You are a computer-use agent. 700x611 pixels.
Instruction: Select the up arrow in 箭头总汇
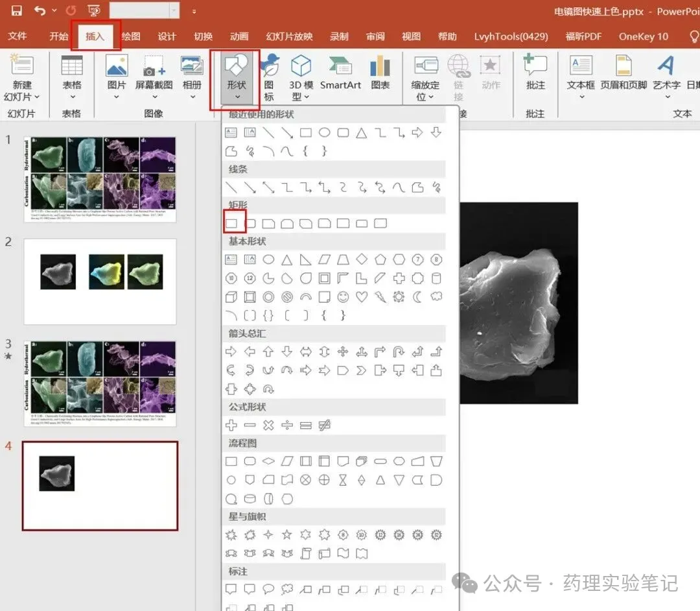[268, 352]
